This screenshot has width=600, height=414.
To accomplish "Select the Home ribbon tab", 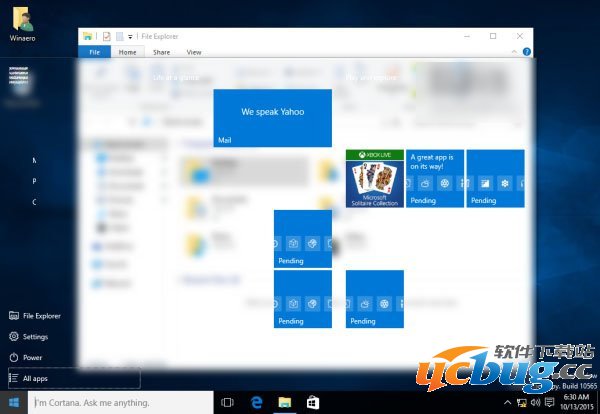I will point(127,52).
